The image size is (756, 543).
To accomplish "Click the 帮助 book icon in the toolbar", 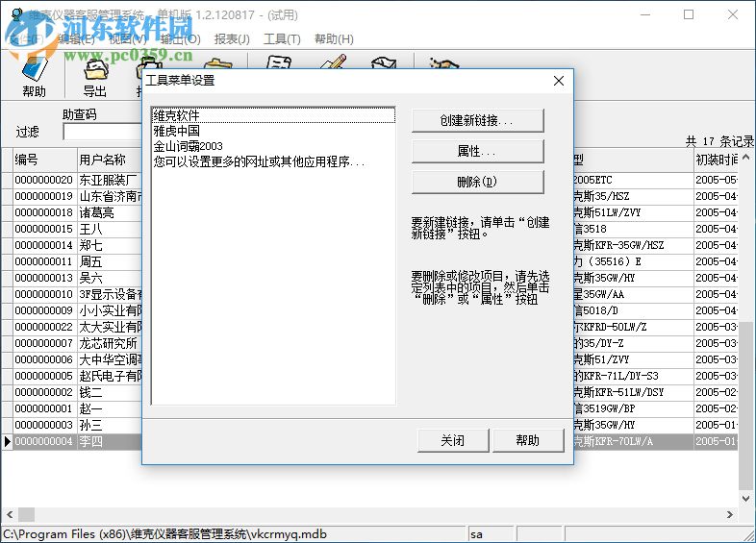I will click(x=35, y=69).
